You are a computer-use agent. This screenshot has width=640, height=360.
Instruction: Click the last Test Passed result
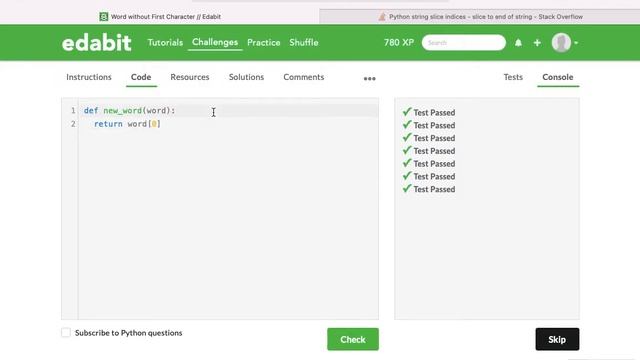coord(429,189)
